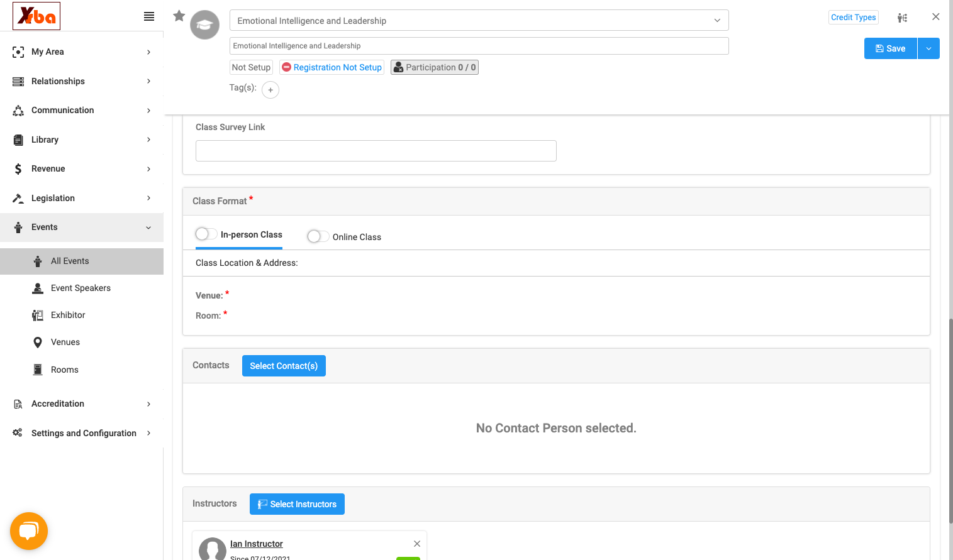953x560 pixels.
Task: Collapse sidebar with hamburger menu icon
Action: [149, 16]
